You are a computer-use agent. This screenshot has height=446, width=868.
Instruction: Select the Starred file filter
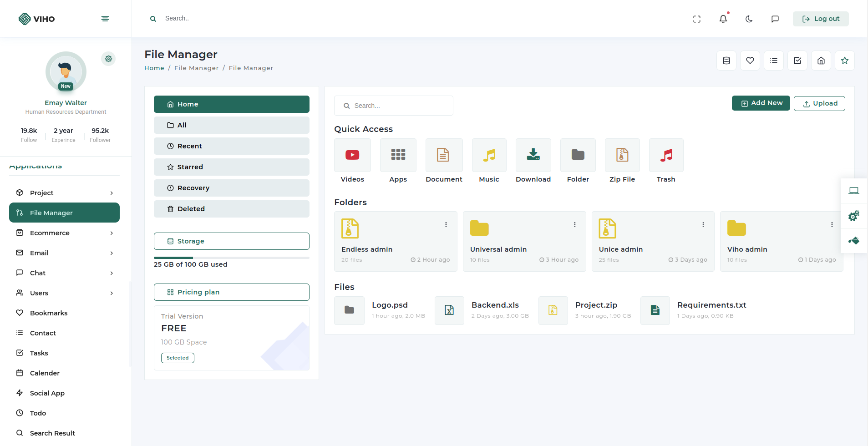click(231, 167)
